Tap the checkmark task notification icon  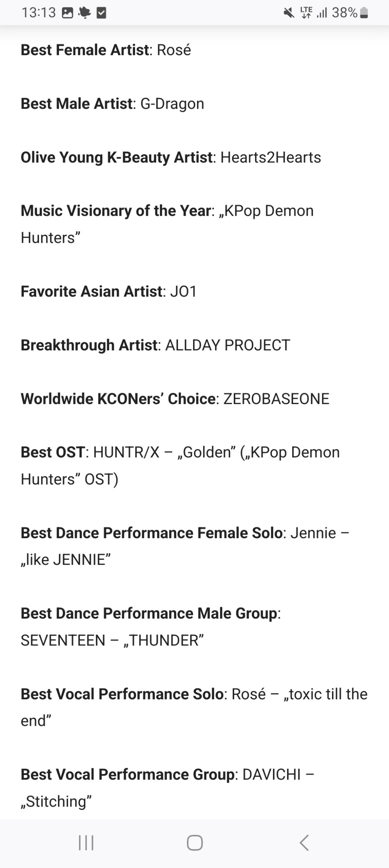pos(101,13)
